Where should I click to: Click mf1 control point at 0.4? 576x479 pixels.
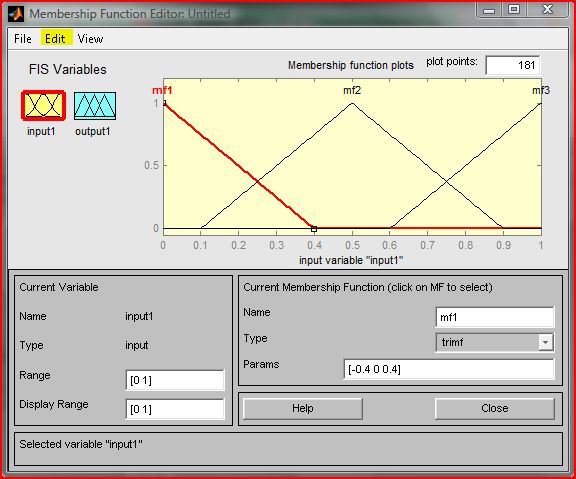(x=314, y=229)
